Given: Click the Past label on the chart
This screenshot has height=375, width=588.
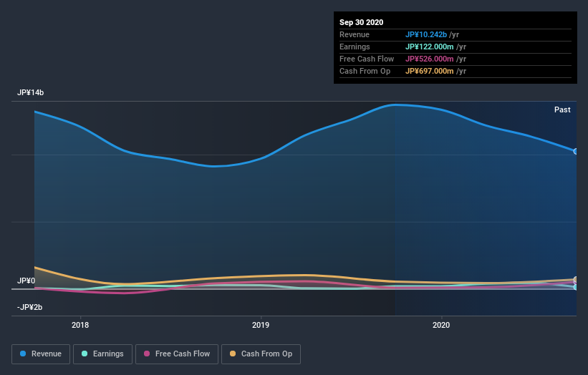Looking at the screenshot, I should point(562,109).
